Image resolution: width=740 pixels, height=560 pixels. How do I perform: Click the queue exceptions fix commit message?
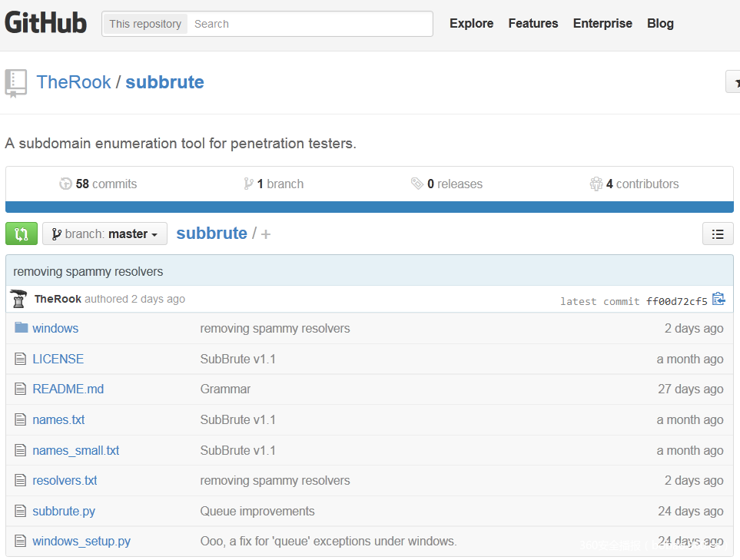pyautogui.click(x=328, y=541)
